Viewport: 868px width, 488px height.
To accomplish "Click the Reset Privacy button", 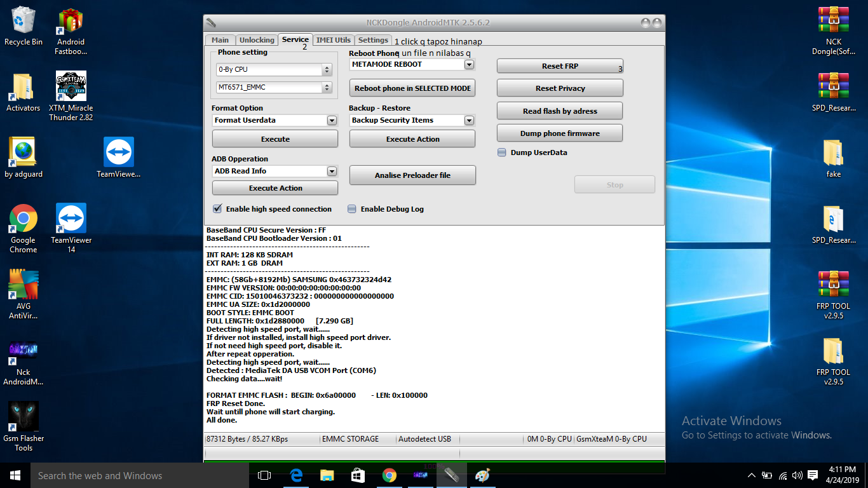I will click(x=560, y=88).
